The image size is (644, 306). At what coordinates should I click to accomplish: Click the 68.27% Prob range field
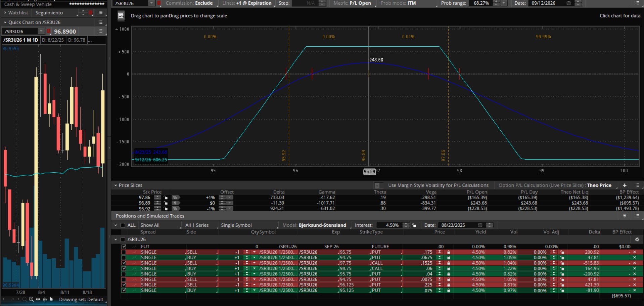481,3
